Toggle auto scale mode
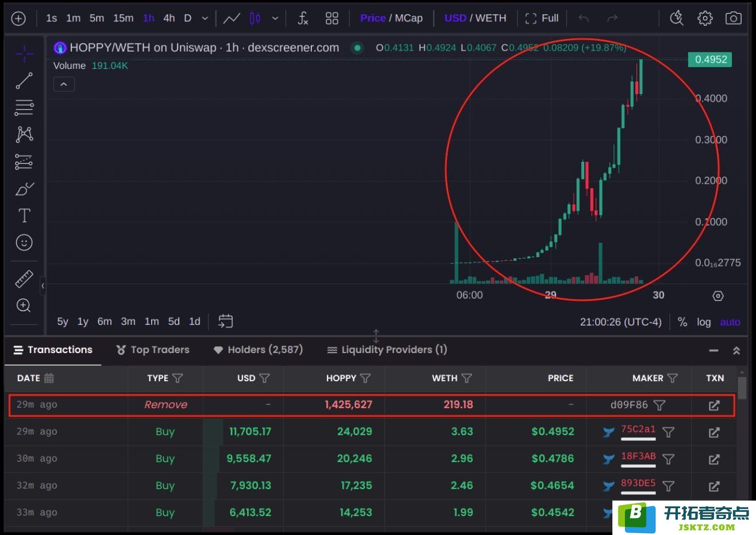756x535 pixels. 730,322
